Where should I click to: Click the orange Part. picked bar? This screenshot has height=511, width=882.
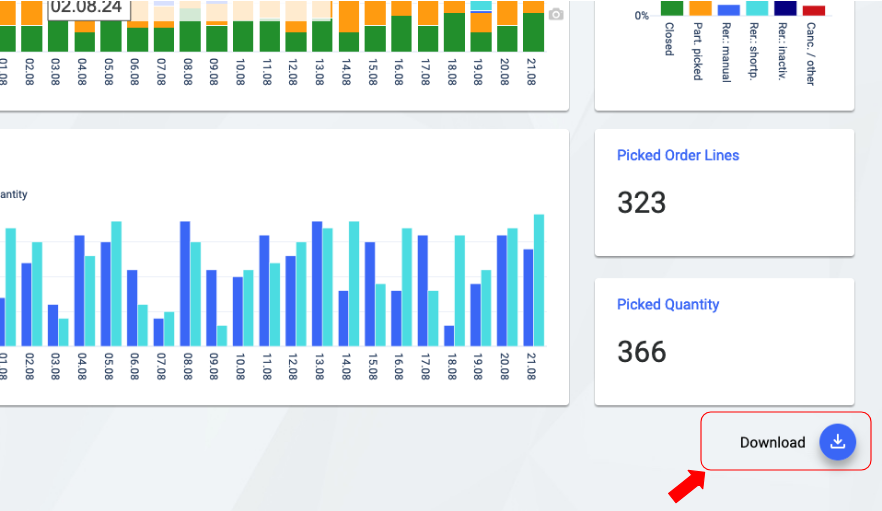tap(700, 8)
